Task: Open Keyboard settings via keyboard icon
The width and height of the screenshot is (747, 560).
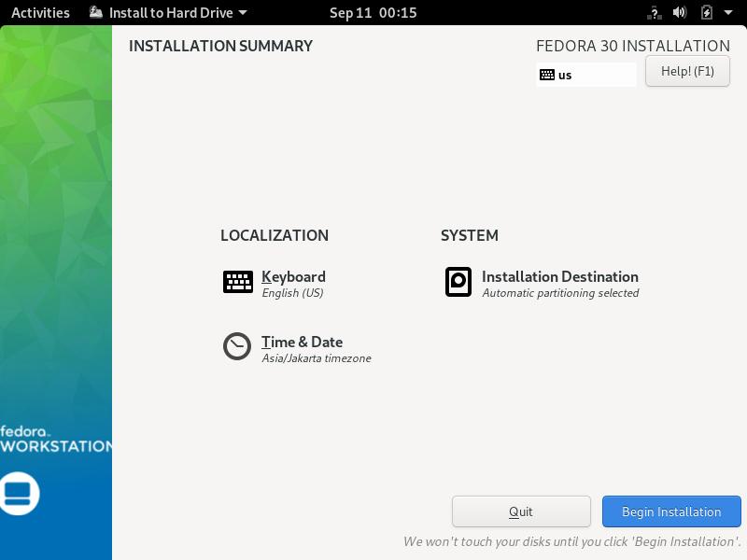Action: click(238, 282)
